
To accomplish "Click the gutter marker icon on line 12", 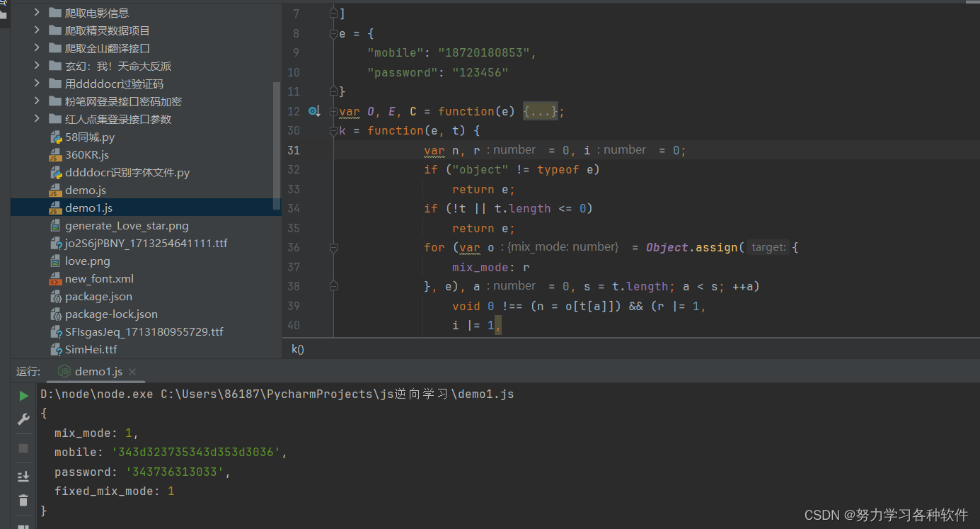I will pyautogui.click(x=314, y=111).
